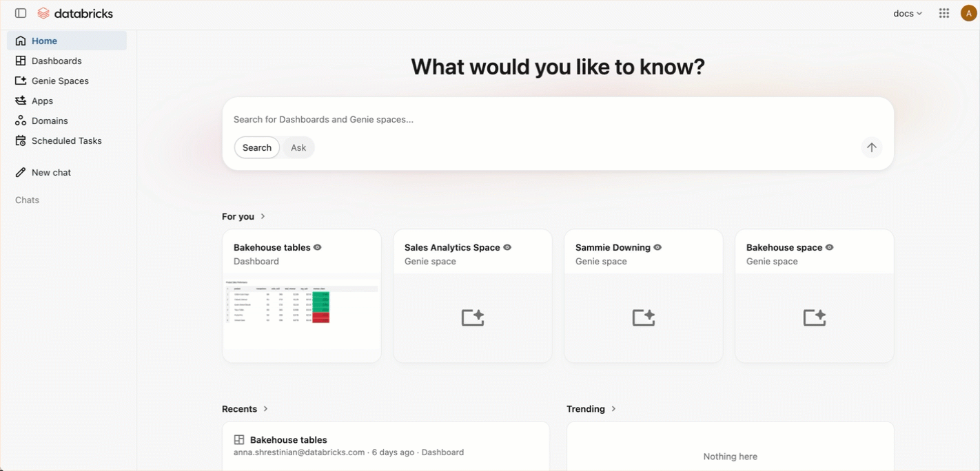
Task: Submit search with the up arrow button
Action: coord(872,147)
